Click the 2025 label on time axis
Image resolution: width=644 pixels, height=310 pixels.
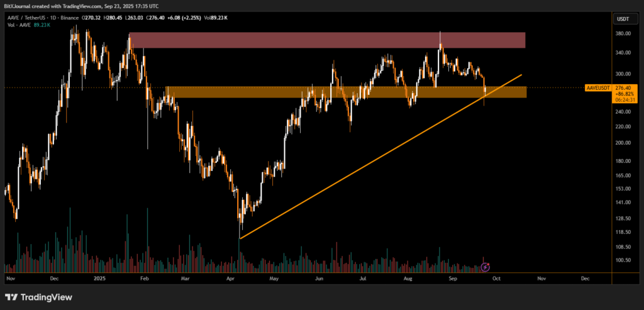tap(99, 277)
